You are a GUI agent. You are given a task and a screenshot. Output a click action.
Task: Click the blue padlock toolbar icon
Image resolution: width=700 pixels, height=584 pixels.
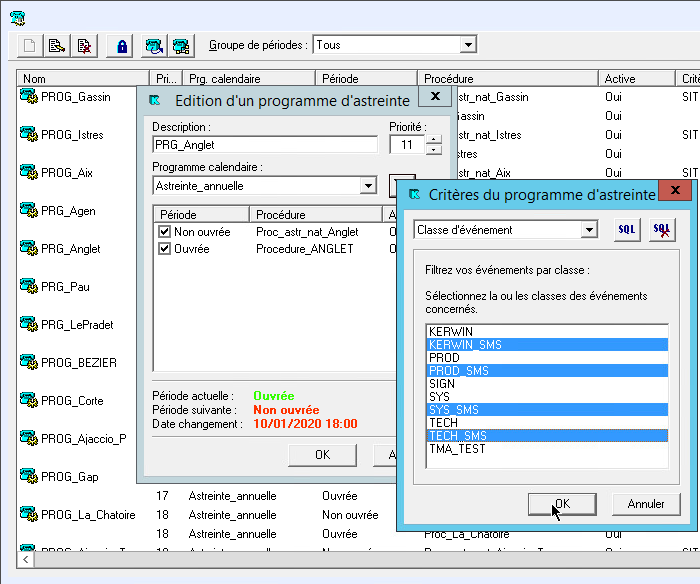click(122, 46)
